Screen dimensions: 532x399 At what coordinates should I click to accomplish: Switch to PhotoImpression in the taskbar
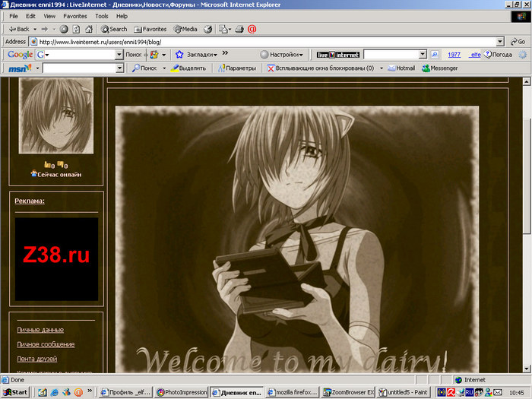(x=182, y=392)
